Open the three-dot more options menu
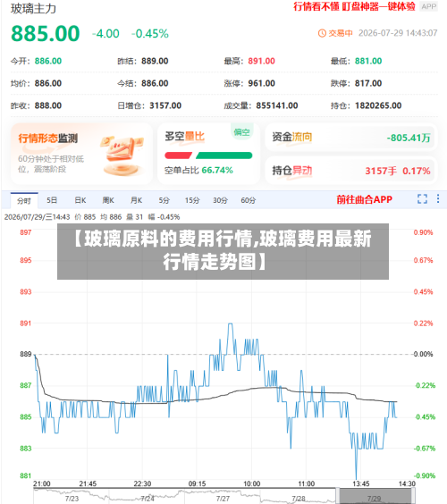 point(438,198)
